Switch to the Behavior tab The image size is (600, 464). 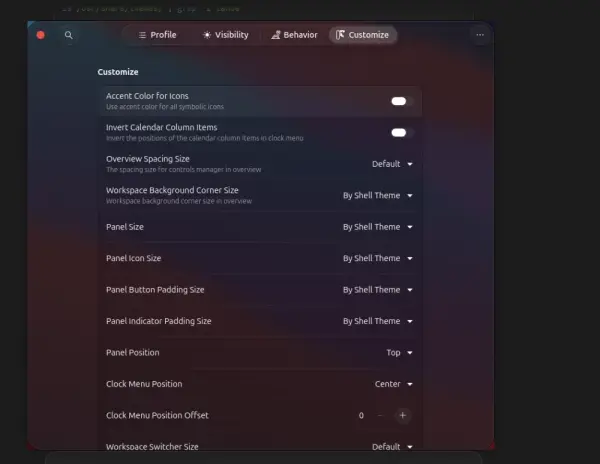(x=294, y=35)
